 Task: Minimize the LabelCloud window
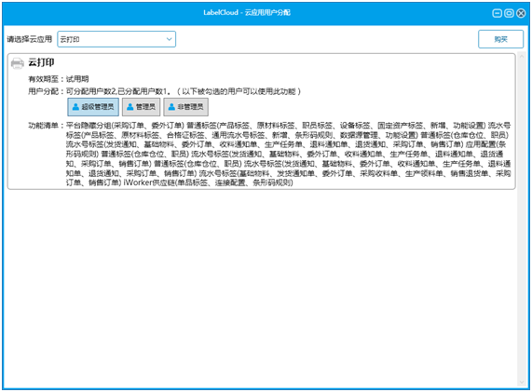[497, 13]
